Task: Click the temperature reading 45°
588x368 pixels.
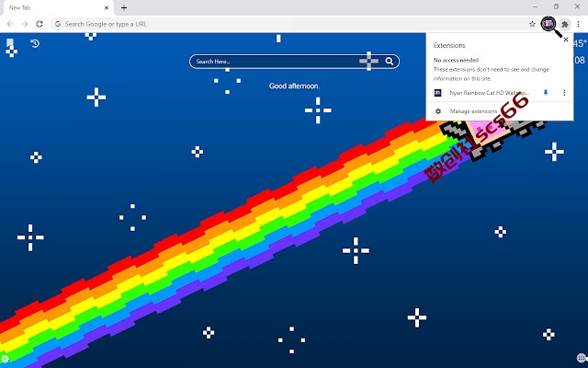Action: (580, 43)
